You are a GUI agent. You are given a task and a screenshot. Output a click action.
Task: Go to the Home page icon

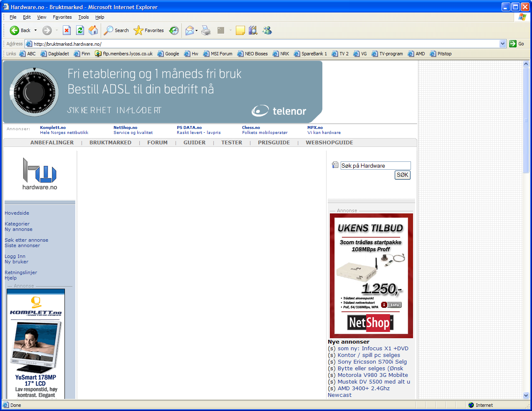pos(94,30)
